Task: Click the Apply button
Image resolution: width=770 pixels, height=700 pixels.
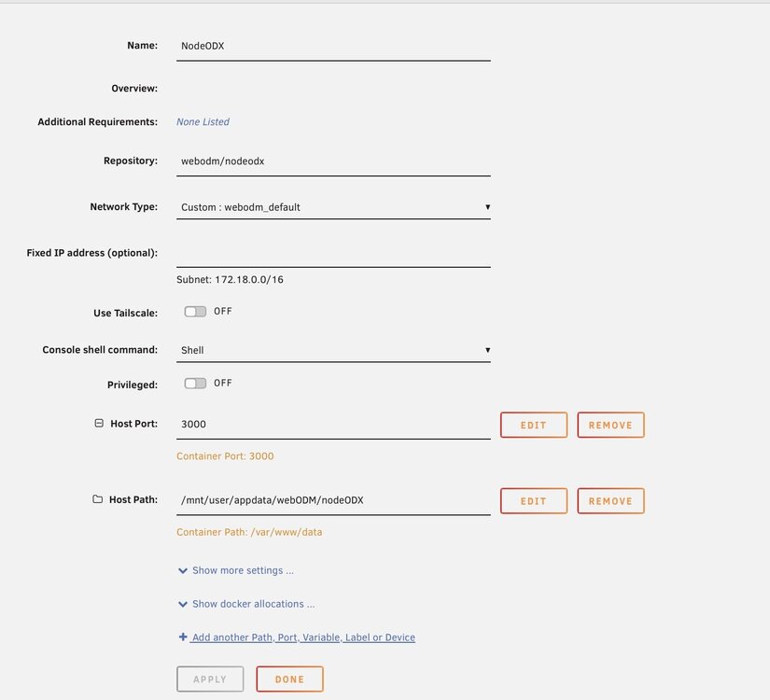Action: [x=210, y=679]
